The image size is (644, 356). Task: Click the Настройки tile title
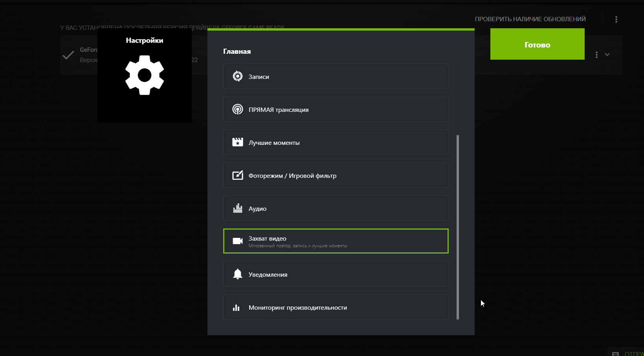click(x=144, y=40)
